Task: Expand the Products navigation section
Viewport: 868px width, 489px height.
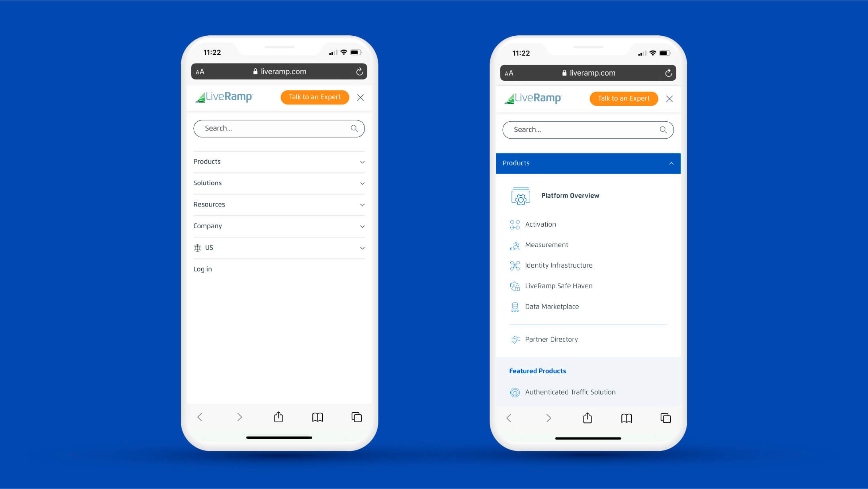Action: click(x=278, y=162)
